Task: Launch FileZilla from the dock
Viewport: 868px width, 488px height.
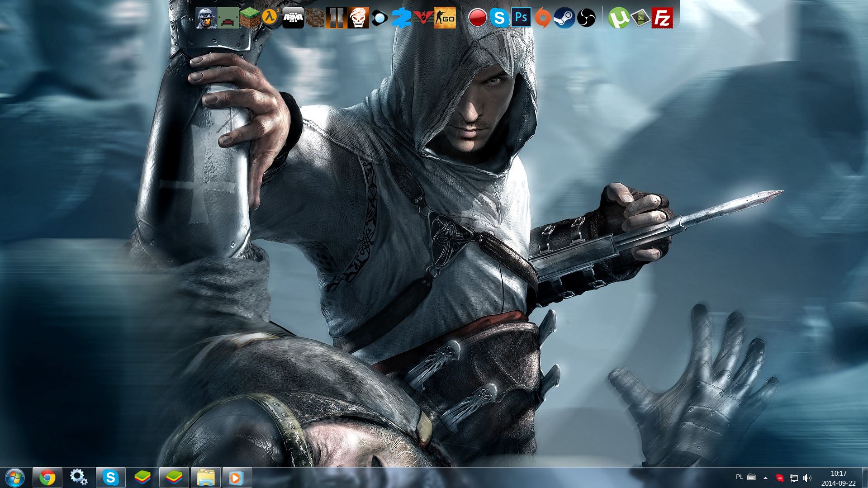Action: tap(662, 18)
